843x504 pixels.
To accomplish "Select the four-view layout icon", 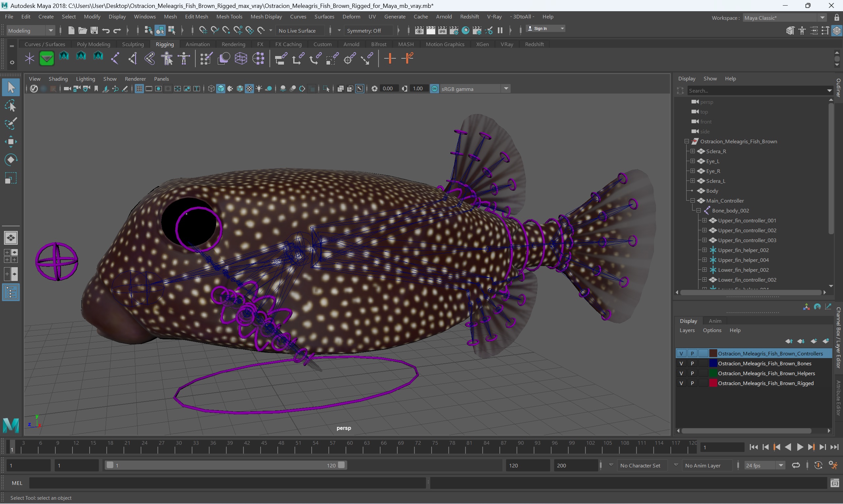I will [11, 256].
